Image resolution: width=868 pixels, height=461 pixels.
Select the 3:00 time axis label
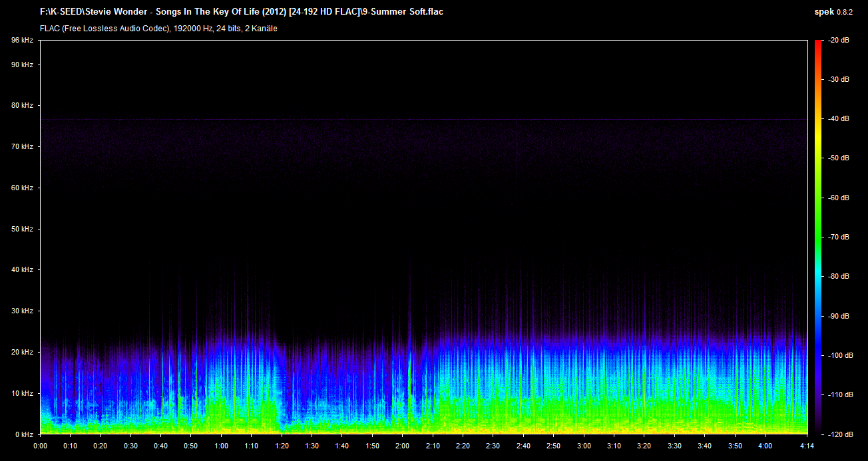click(x=584, y=446)
